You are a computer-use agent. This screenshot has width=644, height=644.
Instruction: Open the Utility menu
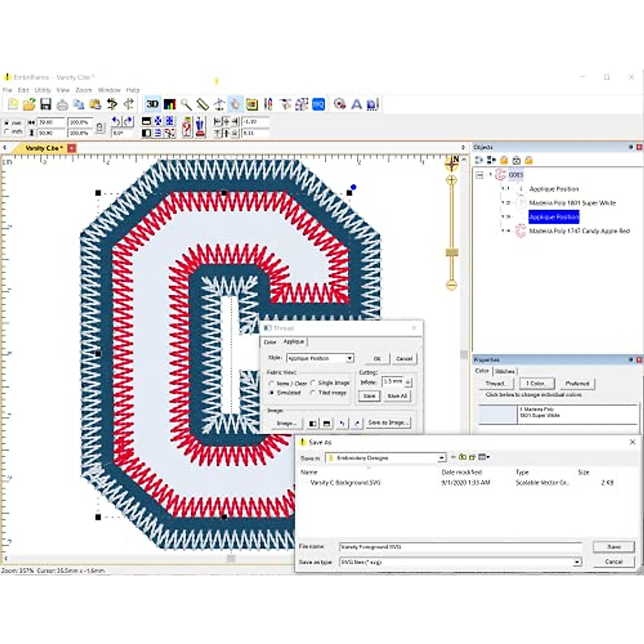(43, 90)
